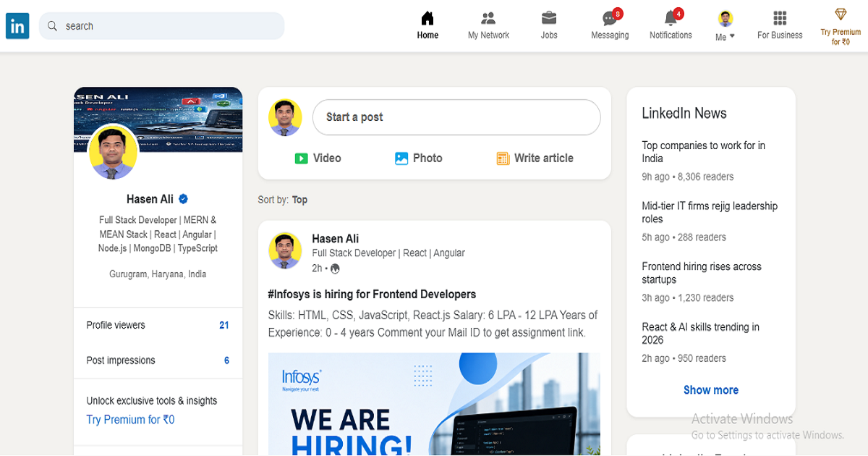Click the Video icon in post box
868x456 pixels.
302,159
